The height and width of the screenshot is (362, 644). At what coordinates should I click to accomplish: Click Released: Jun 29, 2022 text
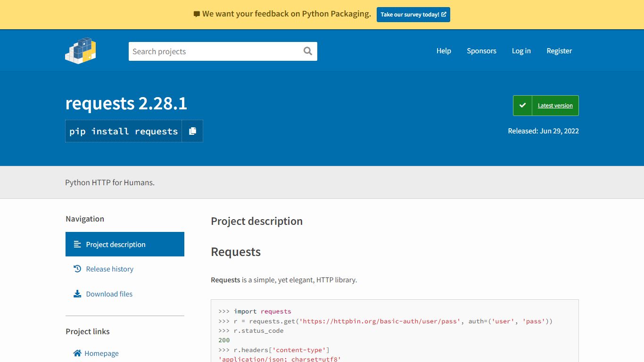point(543,131)
